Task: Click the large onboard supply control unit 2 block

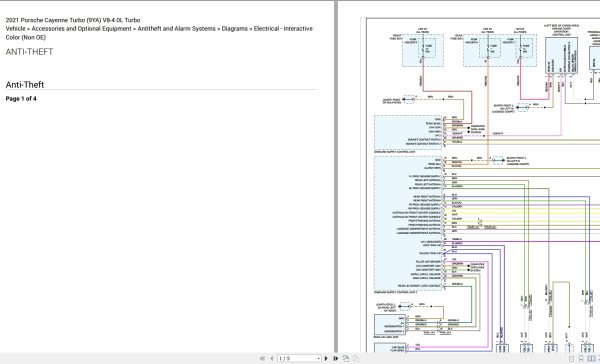Action: [x=408, y=223]
